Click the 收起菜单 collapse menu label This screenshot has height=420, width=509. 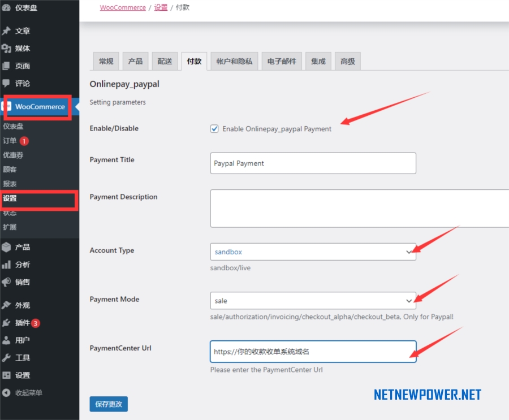click(29, 393)
